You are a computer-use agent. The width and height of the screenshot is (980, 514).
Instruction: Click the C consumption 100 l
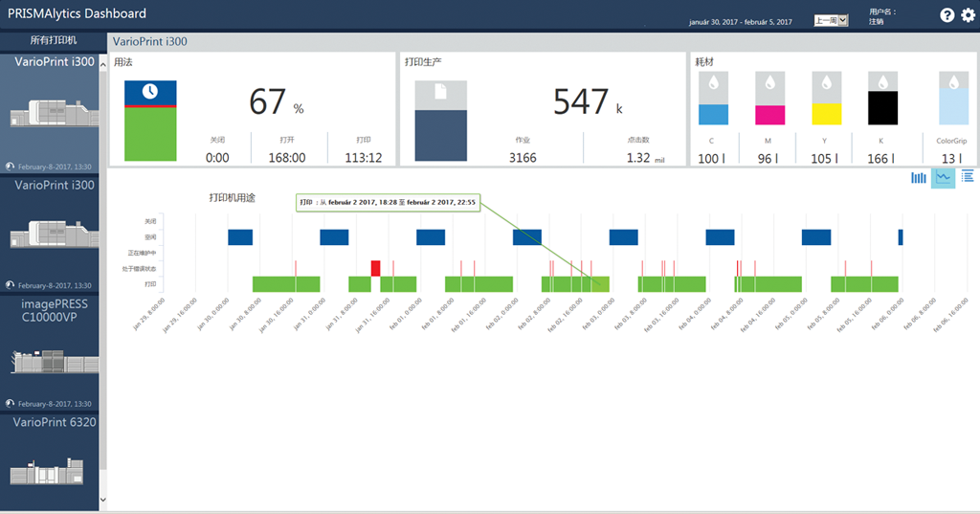[x=711, y=159]
